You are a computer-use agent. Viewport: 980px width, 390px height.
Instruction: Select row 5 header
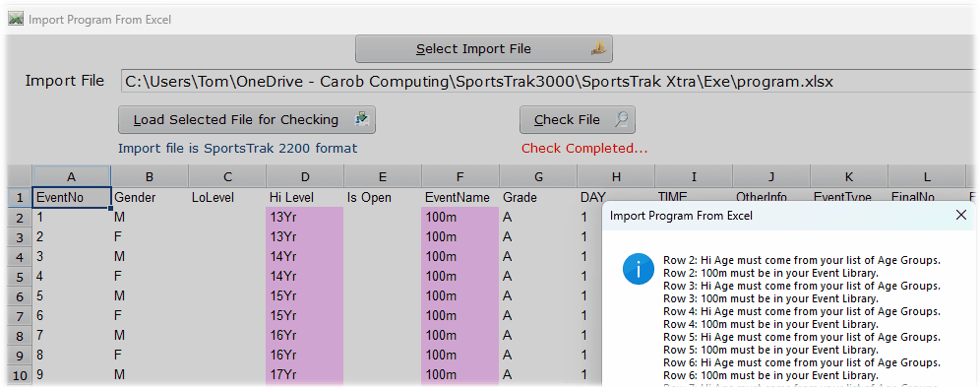coord(20,276)
